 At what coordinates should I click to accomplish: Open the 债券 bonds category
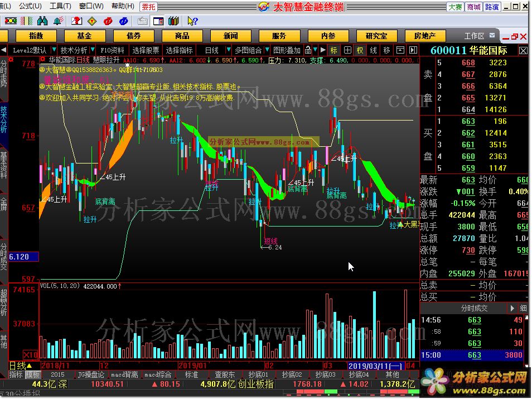(133, 36)
